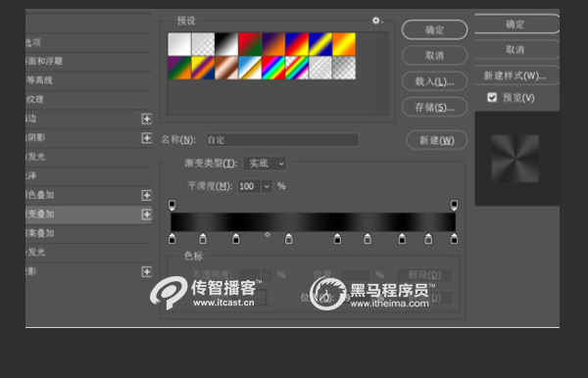
Task: Select the rightmost color stop below gradient bar
Action: [454, 238]
